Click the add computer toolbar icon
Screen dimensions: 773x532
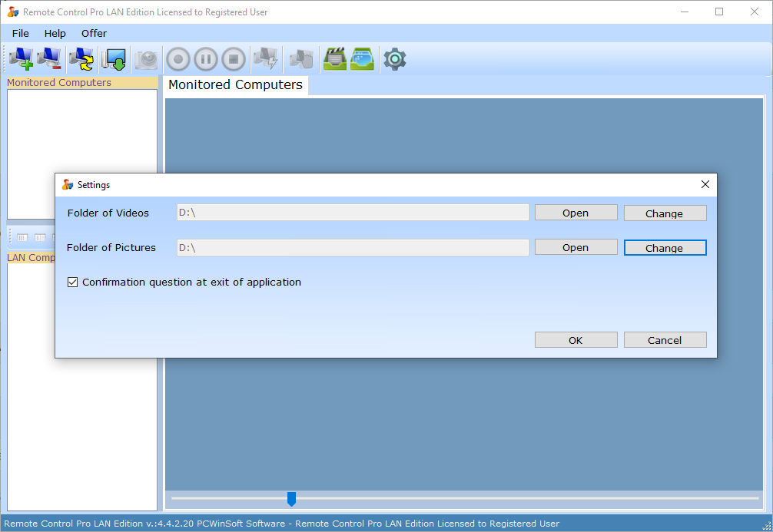pos(21,59)
